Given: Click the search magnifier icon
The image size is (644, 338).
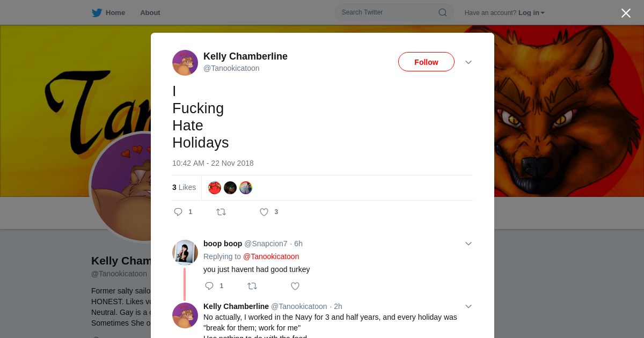Looking at the screenshot, I should (442, 12).
